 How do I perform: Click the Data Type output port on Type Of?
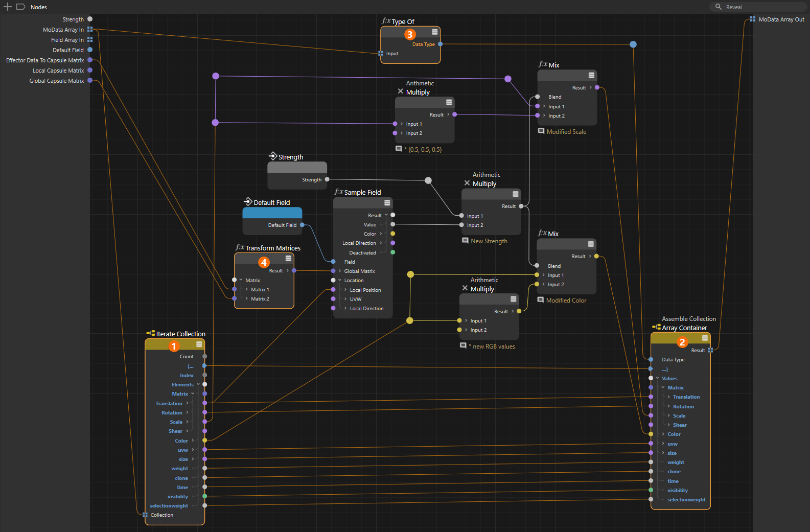[440, 44]
